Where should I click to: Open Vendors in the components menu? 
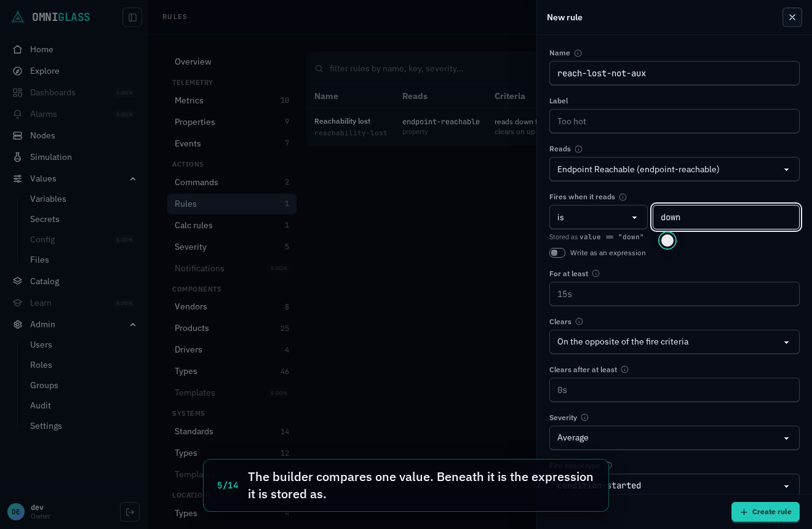click(x=232, y=306)
